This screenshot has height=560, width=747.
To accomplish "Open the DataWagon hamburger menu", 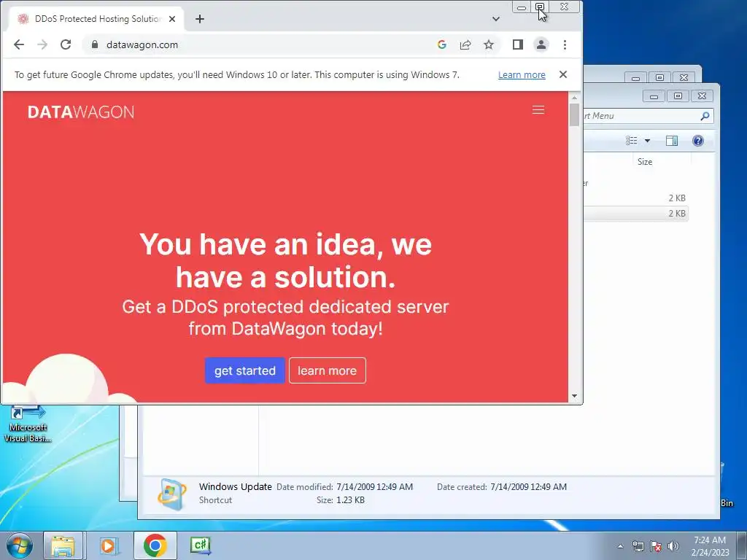I will [538, 110].
